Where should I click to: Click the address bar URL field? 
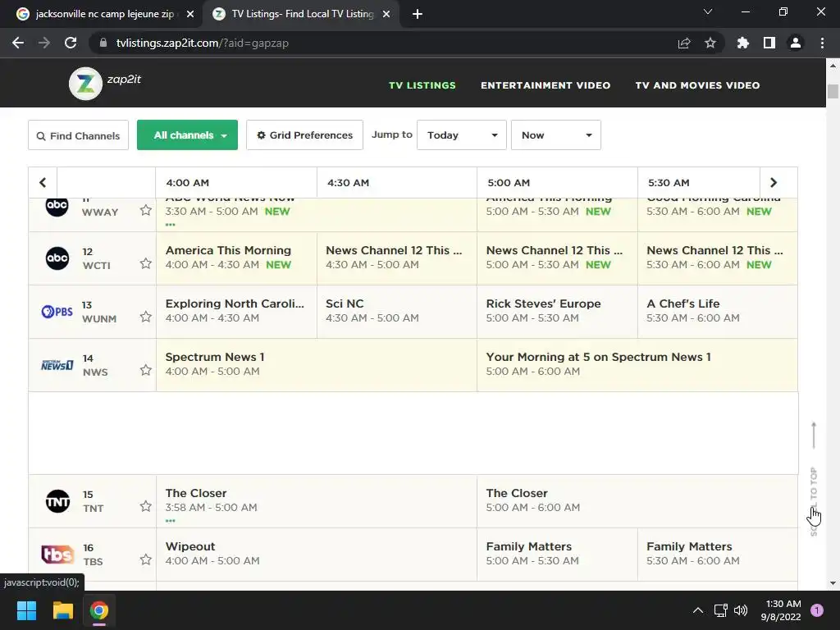click(x=386, y=43)
